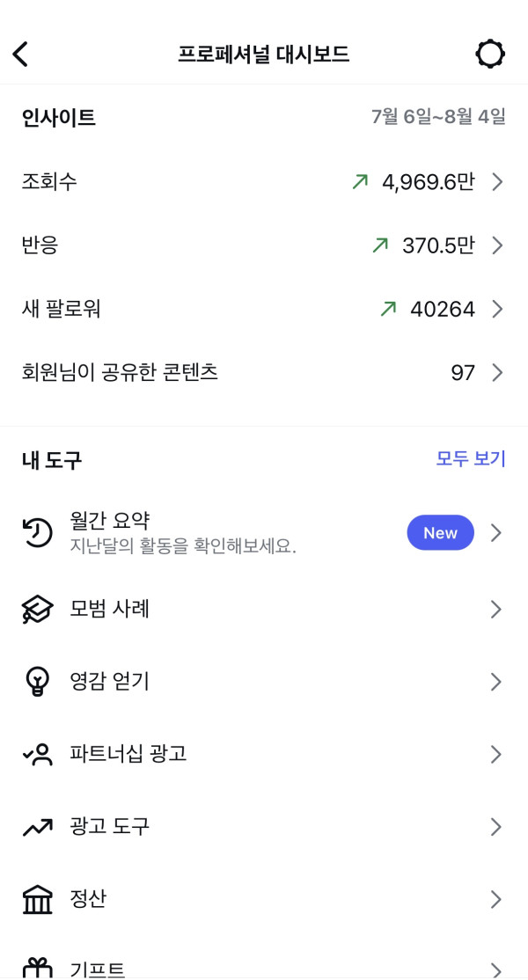
Task: Open the 광고 도구 menu item
Action: pyautogui.click(x=110, y=826)
